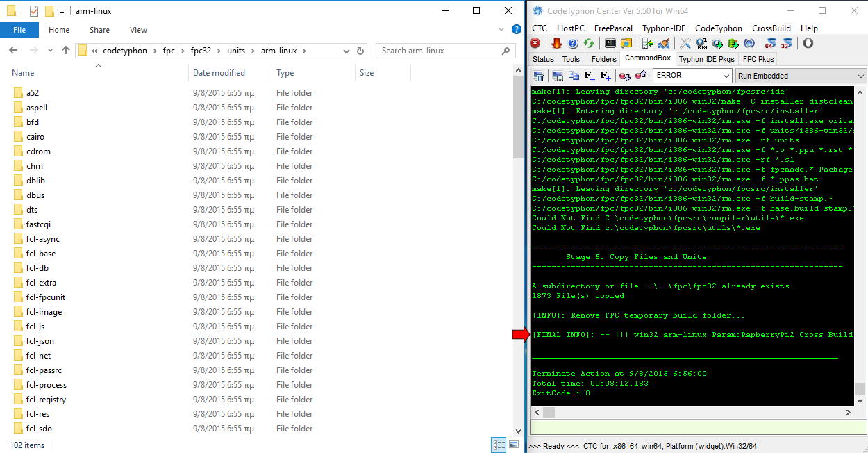Viewport: 868px width, 453px height.
Task: Click the blue gear in brackets icon
Action: (x=749, y=43)
